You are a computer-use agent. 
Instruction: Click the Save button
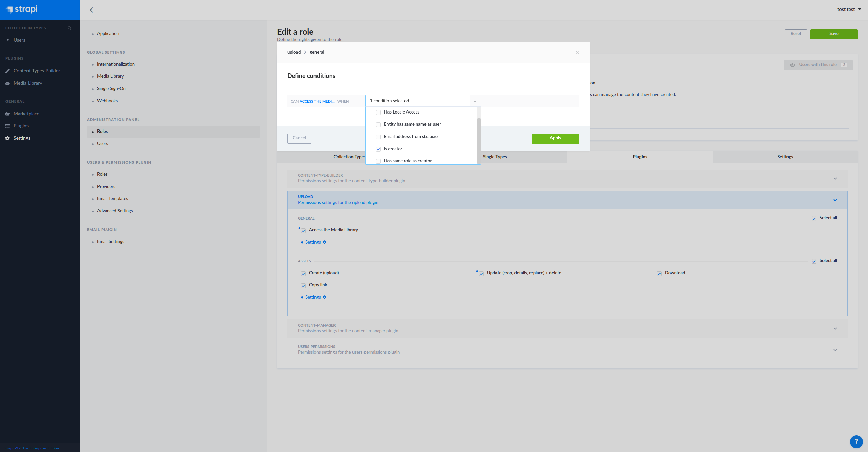click(834, 34)
